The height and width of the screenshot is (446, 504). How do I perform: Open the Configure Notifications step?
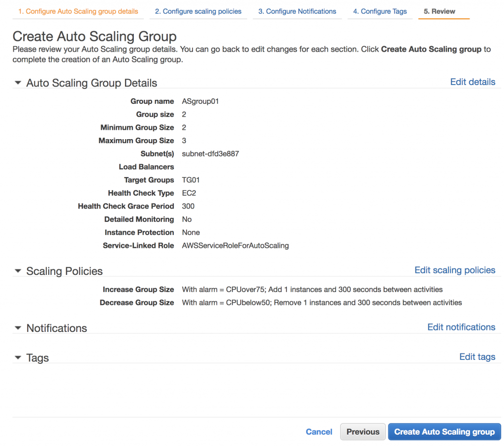[297, 11]
